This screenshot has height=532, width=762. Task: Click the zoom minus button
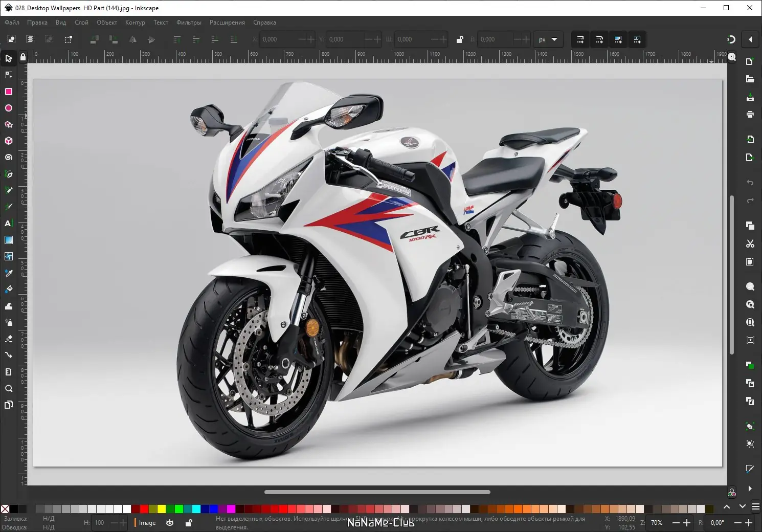coord(676,523)
